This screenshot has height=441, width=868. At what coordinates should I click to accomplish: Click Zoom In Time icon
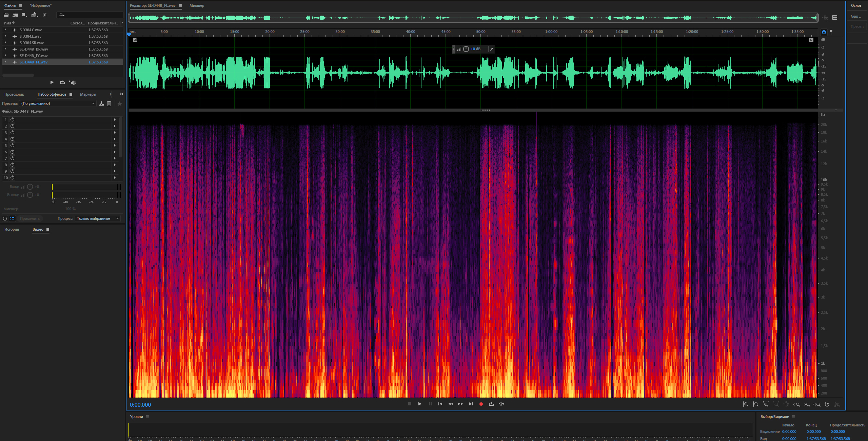tap(766, 404)
